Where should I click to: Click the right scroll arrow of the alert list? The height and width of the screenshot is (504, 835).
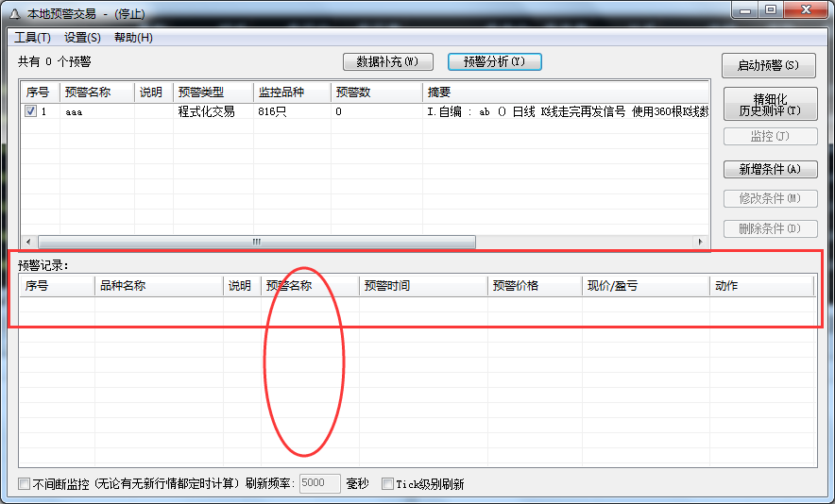[700, 242]
